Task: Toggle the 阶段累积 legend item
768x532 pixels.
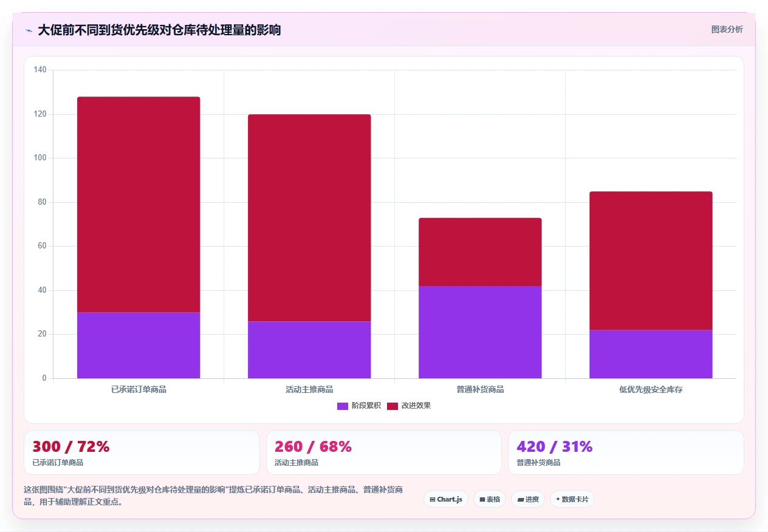Action: [x=358, y=406]
